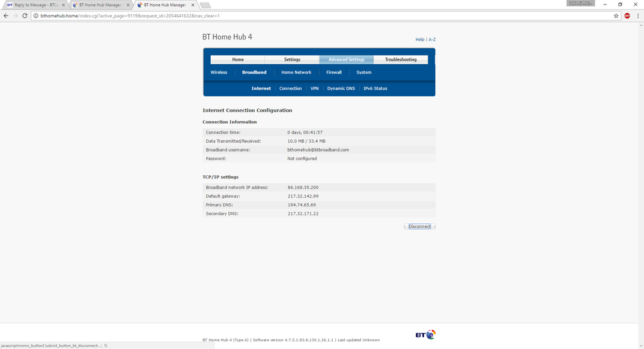Minimize the browser window
The height and width of the screenshot is (349, 644).
[605, 5]
